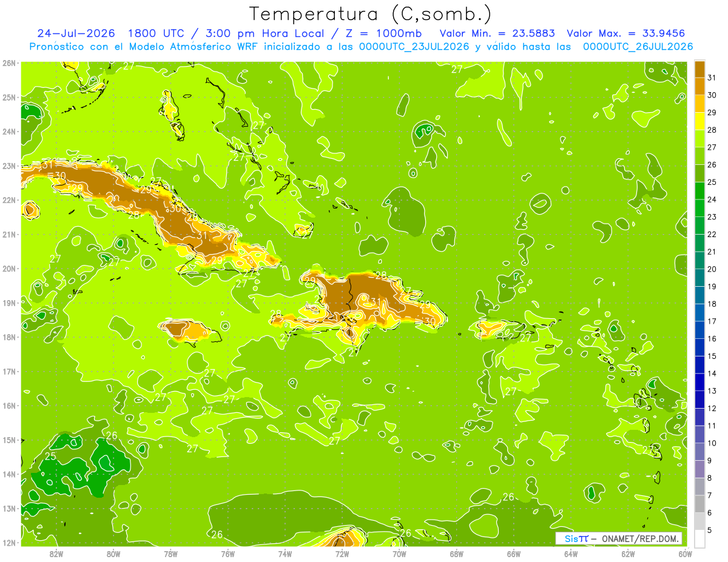The width and height of the screenshot is (728, 562).
Task: Click the "74W" longitude axis label
Action: (285, 554)
